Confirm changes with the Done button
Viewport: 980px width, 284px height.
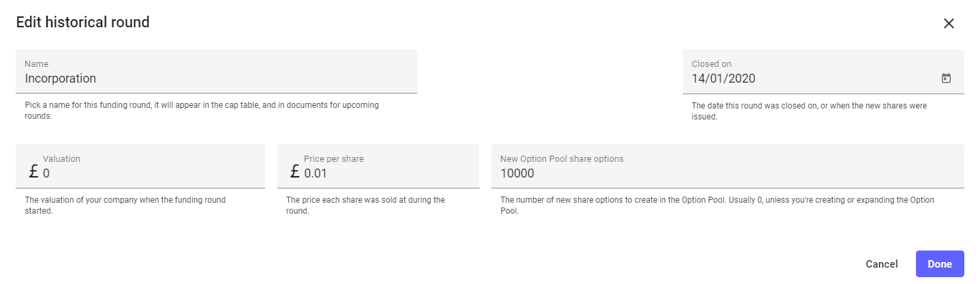click(939, 264)
